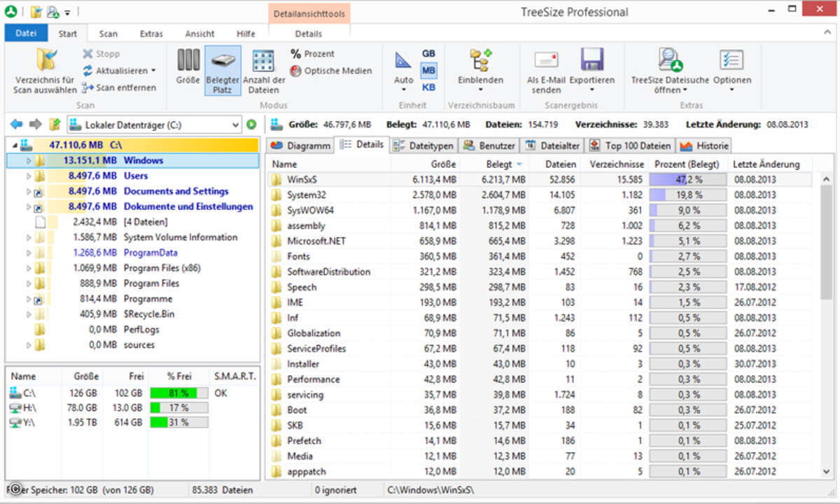Open the Optische Medien option
Screen dimensions: 840x504
pos(331,71)
